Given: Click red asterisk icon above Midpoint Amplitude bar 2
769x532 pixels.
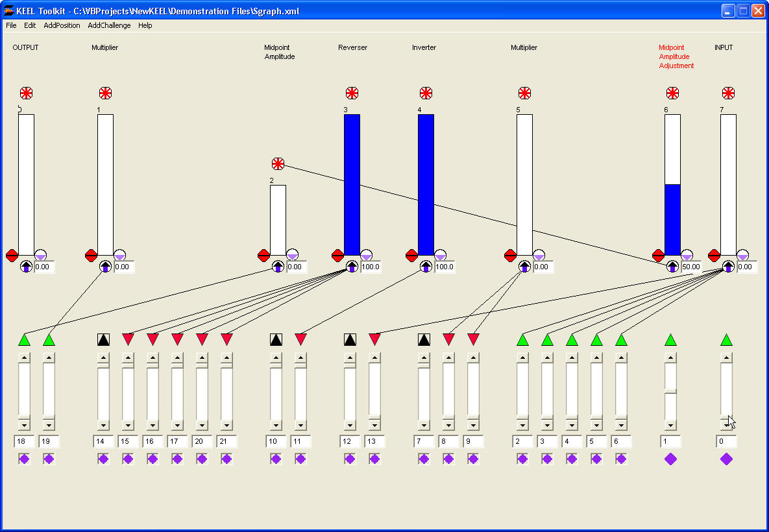Looking at the screenshot, I should pos(278,163).
